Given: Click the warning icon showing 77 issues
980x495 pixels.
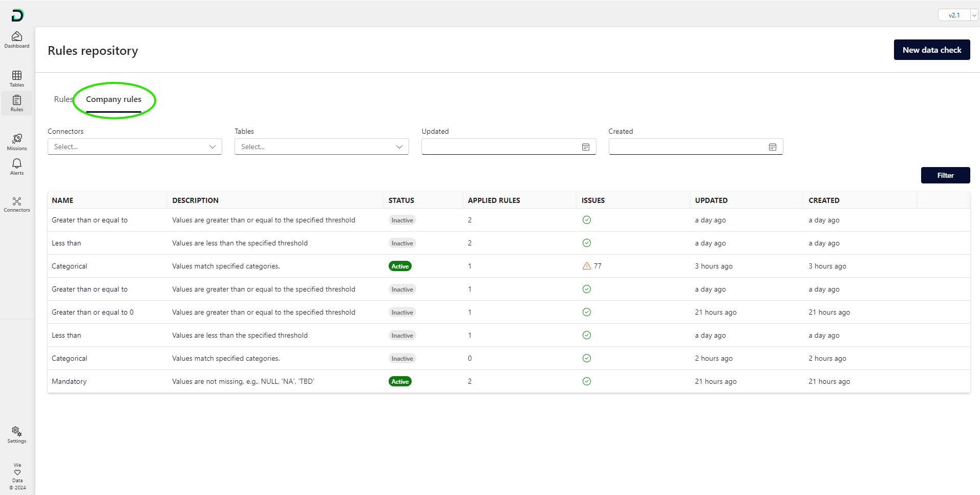Looking at the screenshot, I should coord(587,266).
